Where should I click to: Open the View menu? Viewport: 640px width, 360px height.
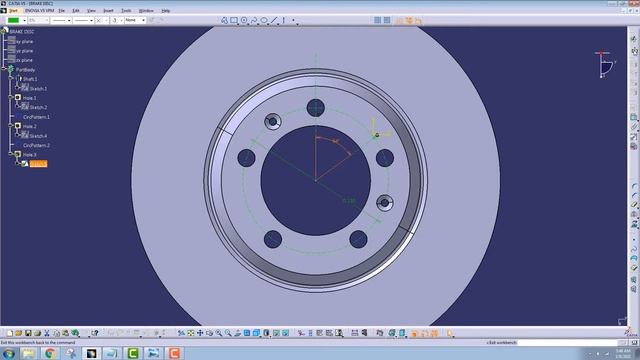click(x=91, y=11)
